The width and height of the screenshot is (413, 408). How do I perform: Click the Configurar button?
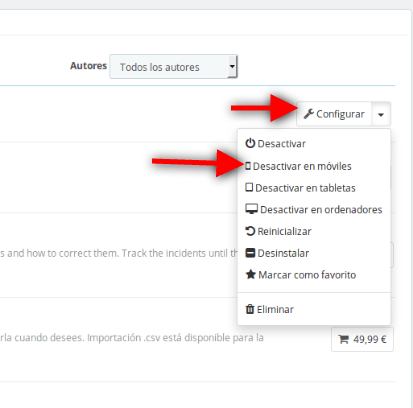pos(334,114)
